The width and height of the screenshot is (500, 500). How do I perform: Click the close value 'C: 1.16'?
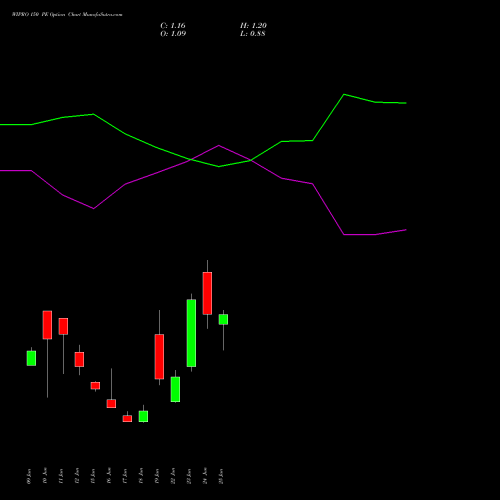(173, 26)
